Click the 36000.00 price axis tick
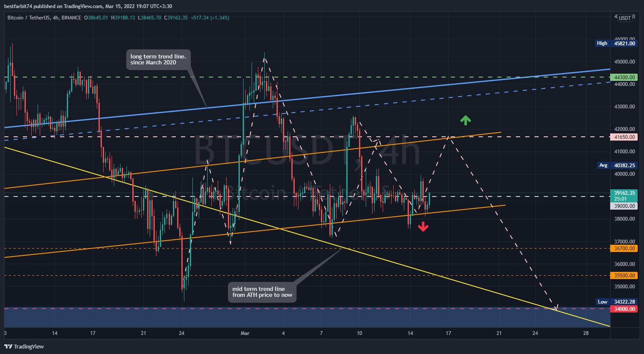 (625, 264)
